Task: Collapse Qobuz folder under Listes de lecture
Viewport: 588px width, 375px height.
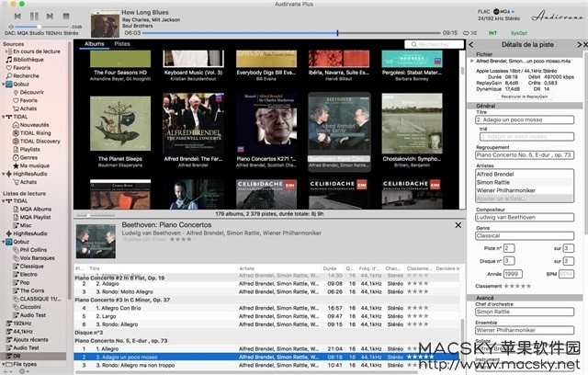Action: tap(4, 242)
